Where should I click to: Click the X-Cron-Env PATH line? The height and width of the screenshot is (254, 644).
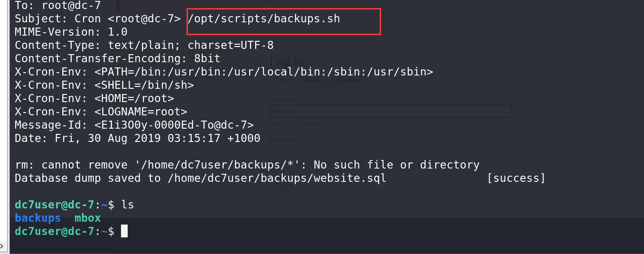click(x=224, y=72)
